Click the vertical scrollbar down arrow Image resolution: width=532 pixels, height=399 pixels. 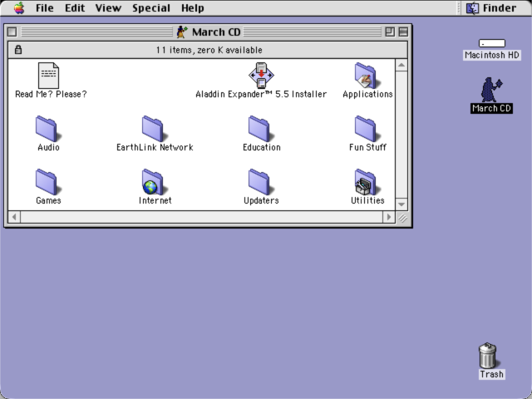(x=401, y=204)
